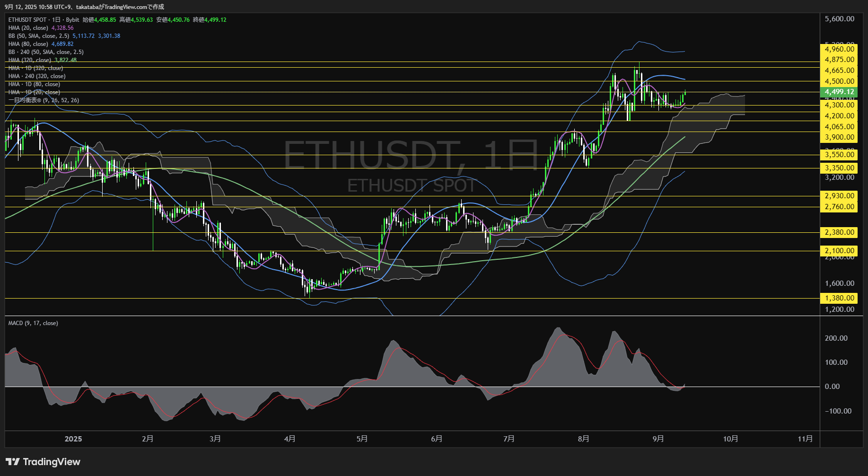The height and width of the screenshot is (476, 868).
Task: Click the HMA (320, close) indicator legend
Action: coord(30,60)
